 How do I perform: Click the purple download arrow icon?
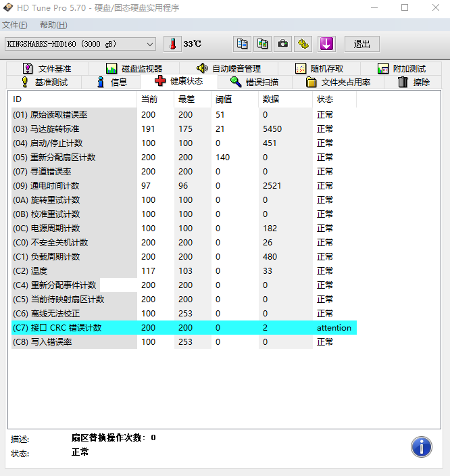click(326, 44)
